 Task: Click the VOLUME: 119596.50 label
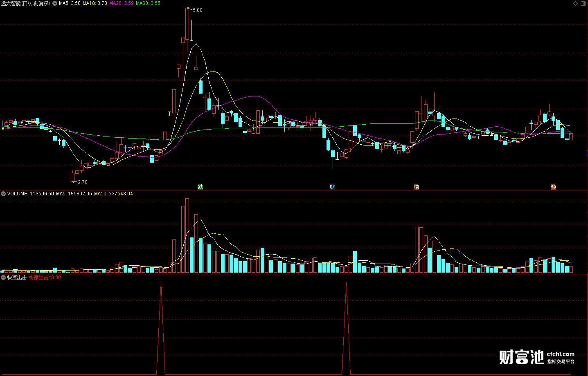31,194
